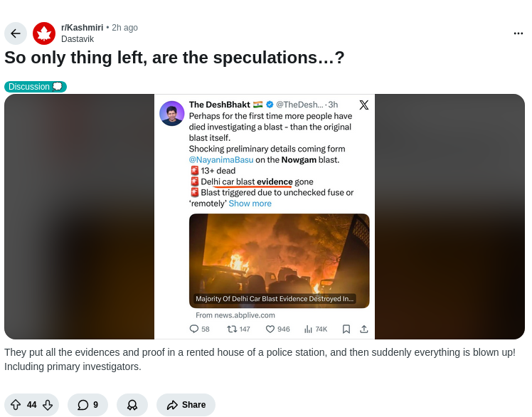Open the burning cars news thumbnail

(279, 260)
